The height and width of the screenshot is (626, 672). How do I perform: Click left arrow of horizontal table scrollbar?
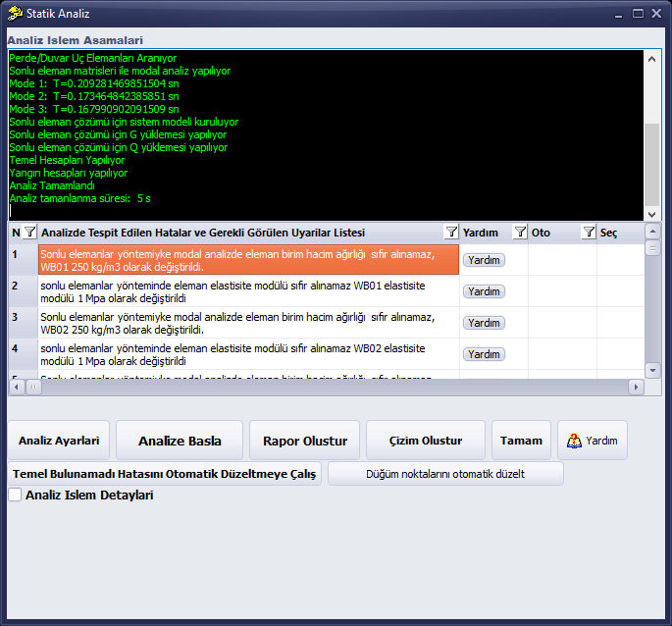[x=17, y=388]
